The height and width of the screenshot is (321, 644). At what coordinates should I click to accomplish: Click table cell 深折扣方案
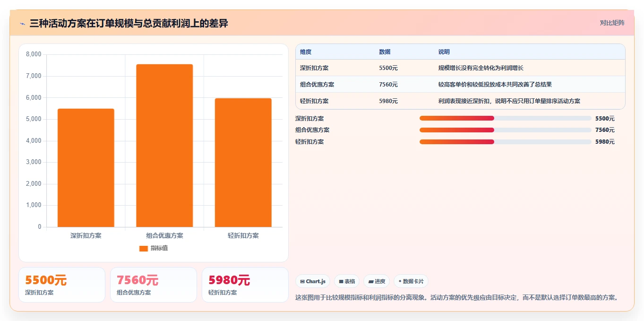(x=314, y=68)
